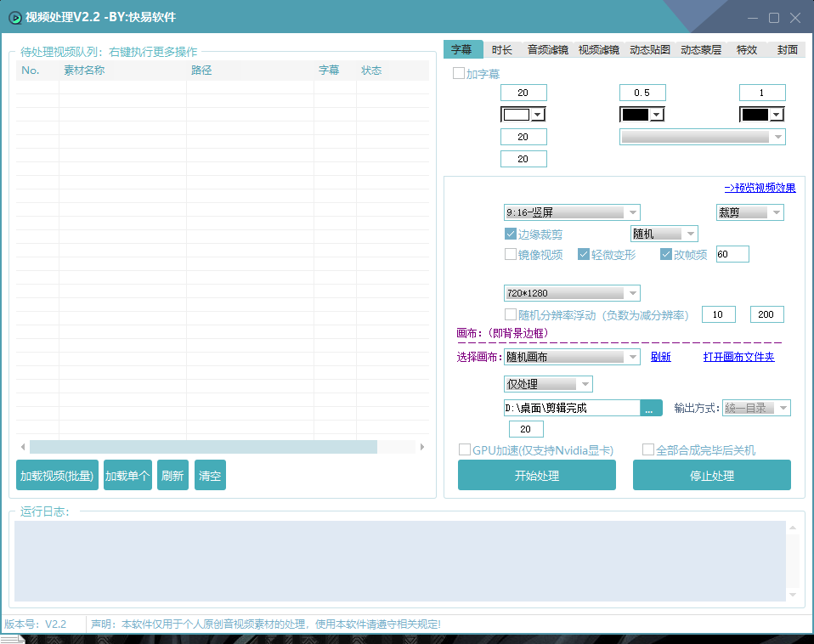Click the app logo in title bar
Screen dimensions: 814x644
coord(14,18)
